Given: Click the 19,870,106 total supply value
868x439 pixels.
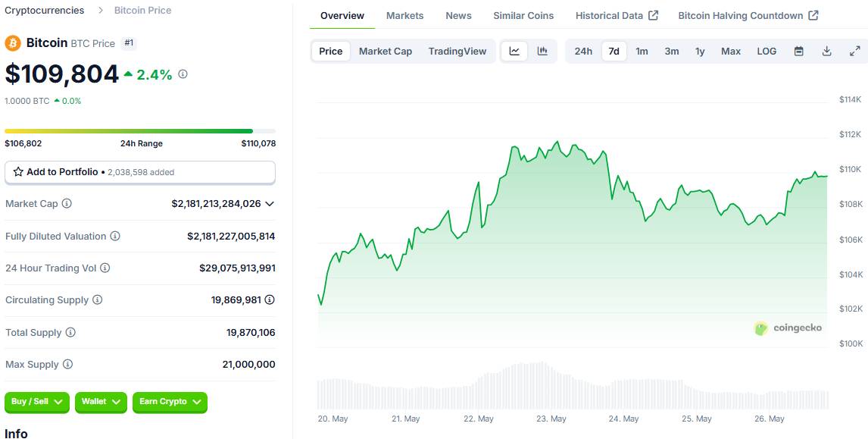Looking at the screenshot, I should click(251, 333).
